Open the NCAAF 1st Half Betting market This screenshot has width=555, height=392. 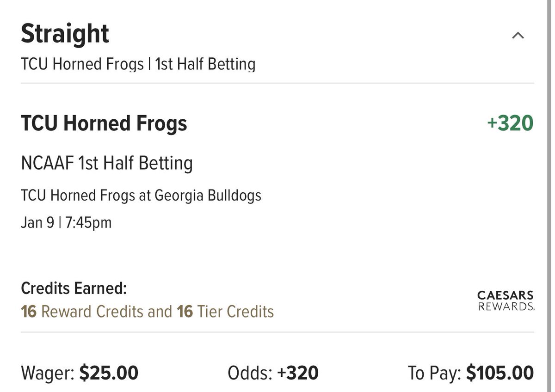coord(107,163)
